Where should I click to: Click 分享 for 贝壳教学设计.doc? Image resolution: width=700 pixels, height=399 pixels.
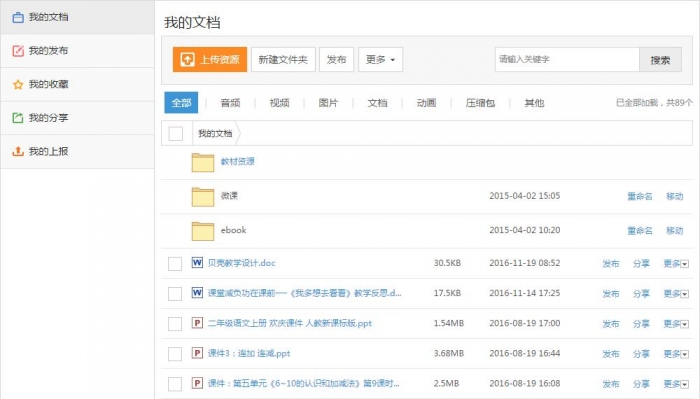coord(641,264)
